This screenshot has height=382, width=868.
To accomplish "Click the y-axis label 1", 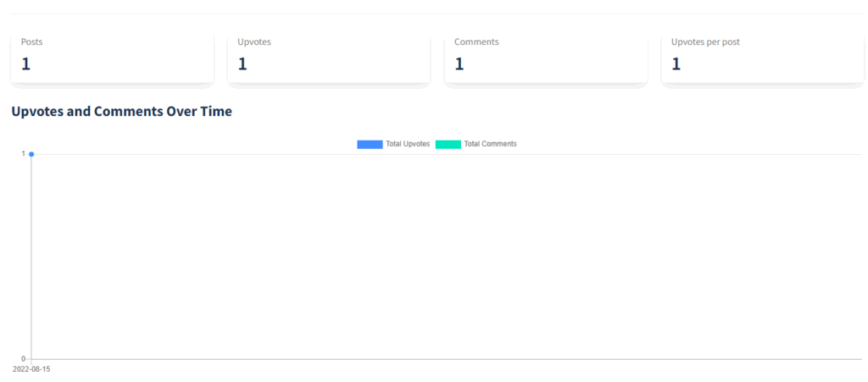I will pos(24,153).
